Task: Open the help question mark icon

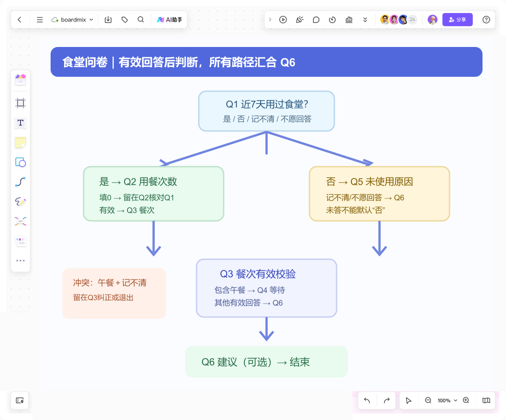Action: [x=486, y=20]
